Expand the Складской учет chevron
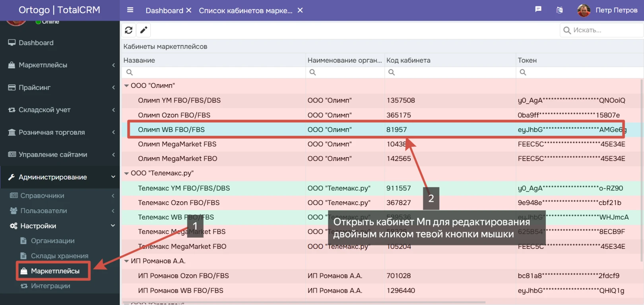Viewport: 644px width, 305px height. tap(113, 110)
